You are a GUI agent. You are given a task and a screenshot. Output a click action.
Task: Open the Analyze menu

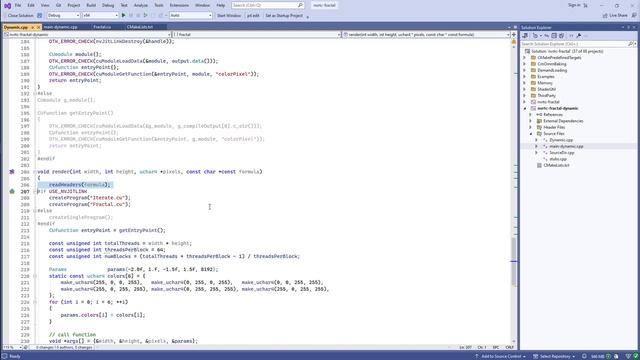coord(141,5)
